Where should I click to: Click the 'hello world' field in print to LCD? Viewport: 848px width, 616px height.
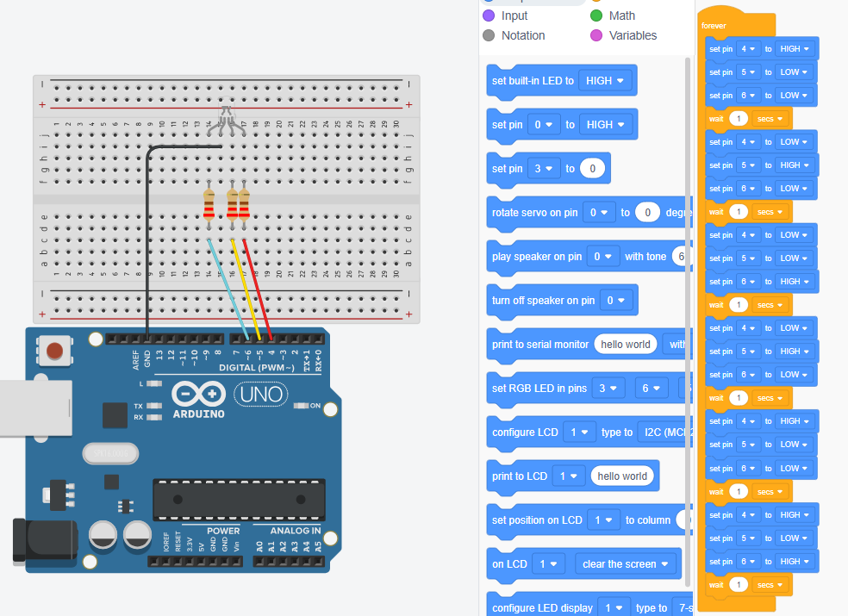click(x=622, y=476)
